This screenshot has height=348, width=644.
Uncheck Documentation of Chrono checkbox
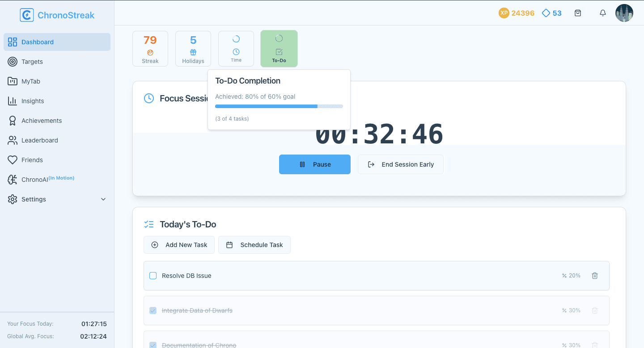click(153, 345)
